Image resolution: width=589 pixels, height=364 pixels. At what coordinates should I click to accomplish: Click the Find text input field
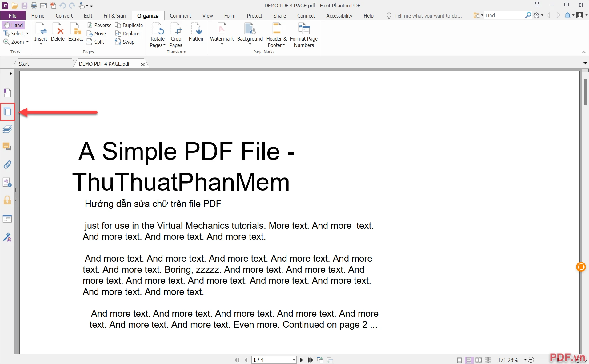(x=505, y=15)
